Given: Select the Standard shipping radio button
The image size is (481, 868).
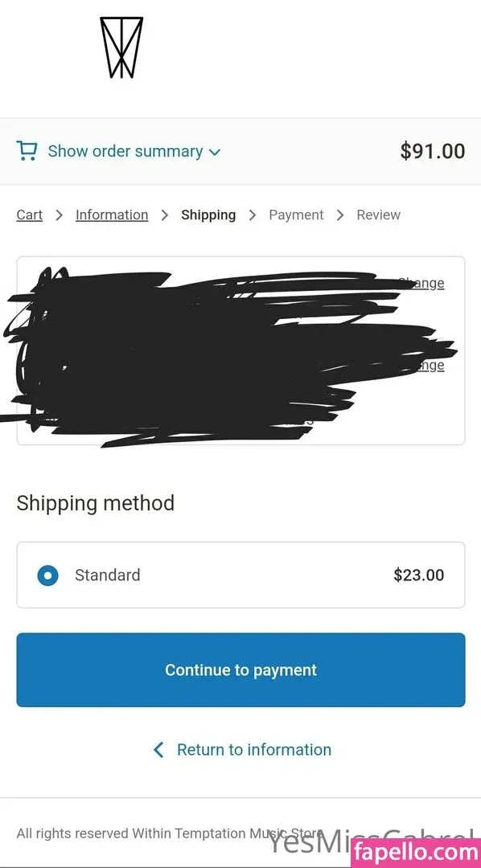Looking at the screenshot, I should coord(47,575).
